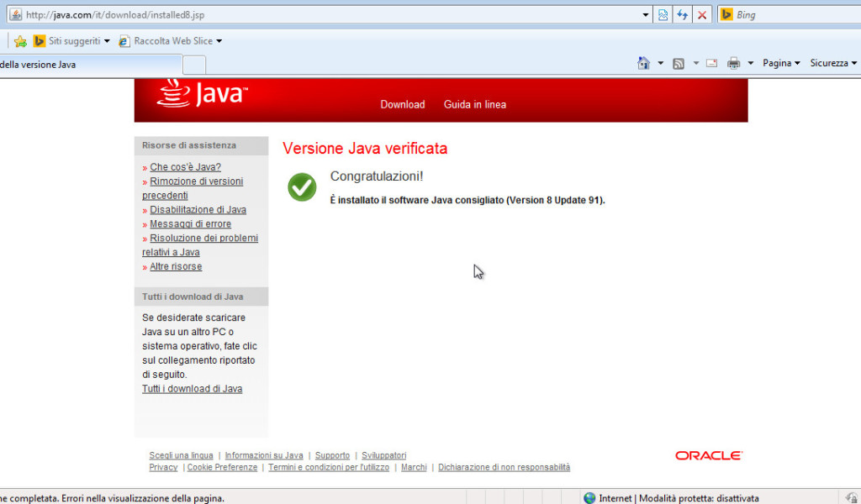Click into the URL address field
The width and height of the screenshot is (861, 504).
pyautogui.click(x=330, y=15)
